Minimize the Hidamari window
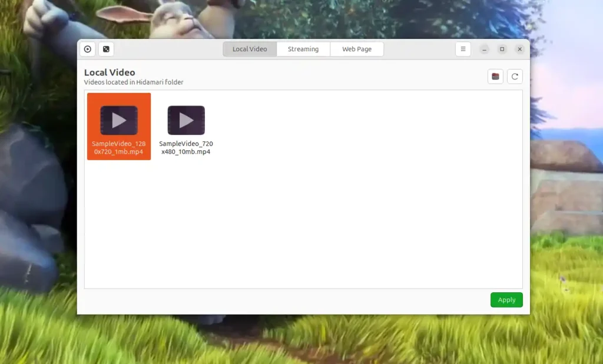The width and height of the screenshot is (603, 364). (484, 49)
